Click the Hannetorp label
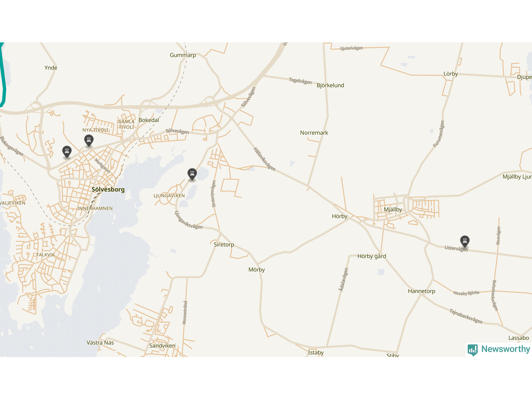The width and height of the screenshot is (532, 399). (x=421, y=291)
